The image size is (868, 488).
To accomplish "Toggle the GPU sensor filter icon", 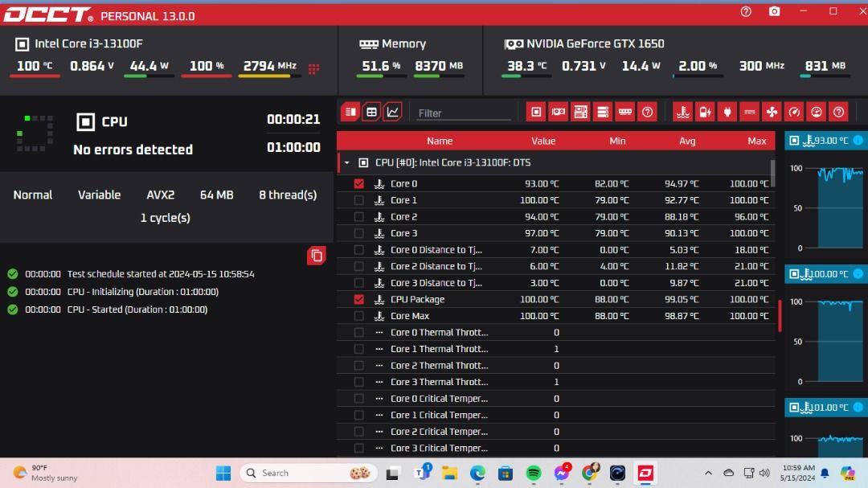I will (558, 112).
